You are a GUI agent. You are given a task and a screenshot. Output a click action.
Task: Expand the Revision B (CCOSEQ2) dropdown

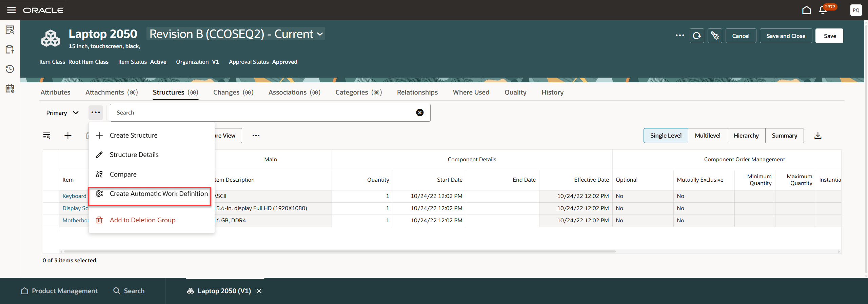236,34
